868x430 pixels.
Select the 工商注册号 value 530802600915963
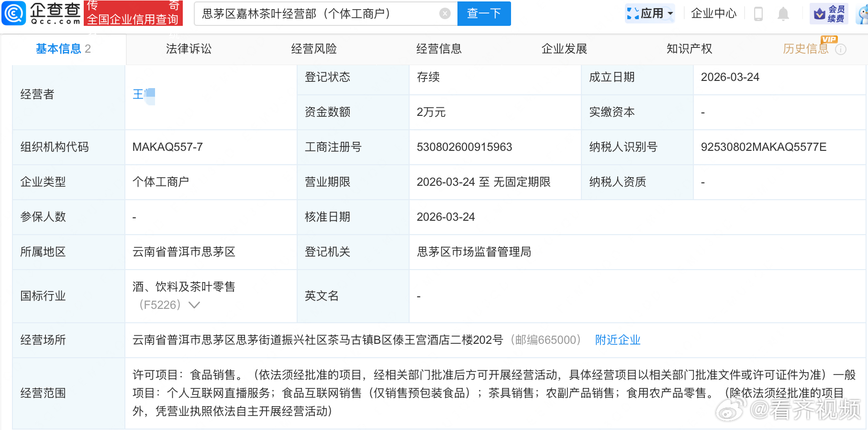(464, 147)
